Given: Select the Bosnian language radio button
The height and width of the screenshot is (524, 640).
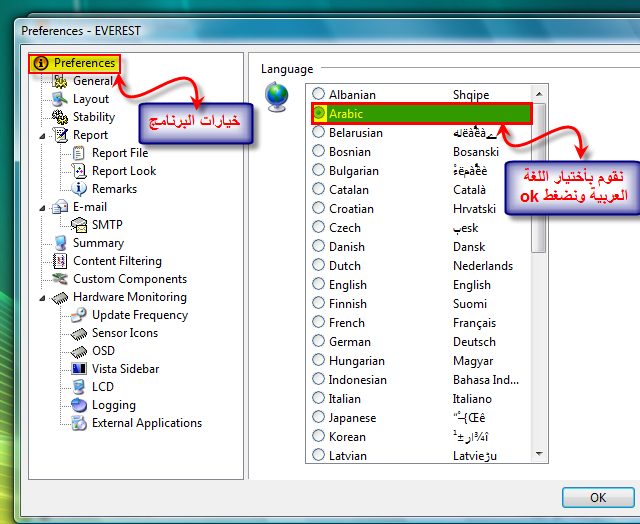Looking at the screenshot, I should coord(318,151).
